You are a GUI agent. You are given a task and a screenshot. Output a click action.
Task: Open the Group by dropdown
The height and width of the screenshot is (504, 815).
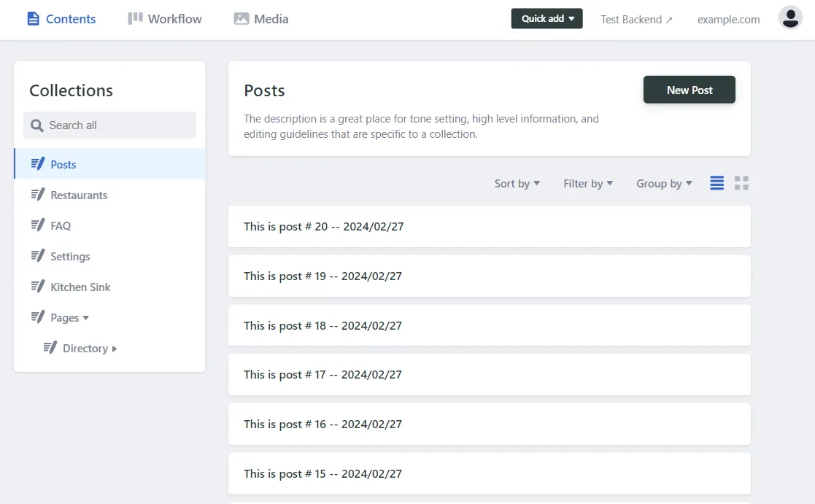click(663, 183)
